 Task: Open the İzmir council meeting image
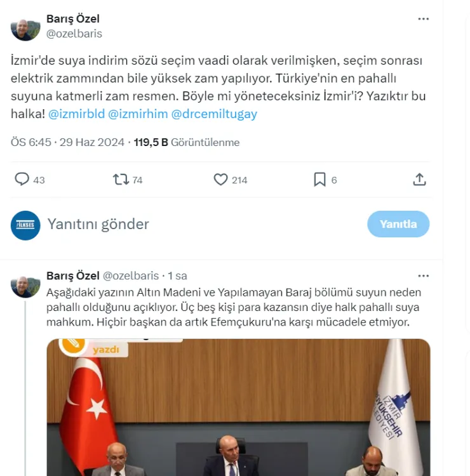(x=239, y=407)
